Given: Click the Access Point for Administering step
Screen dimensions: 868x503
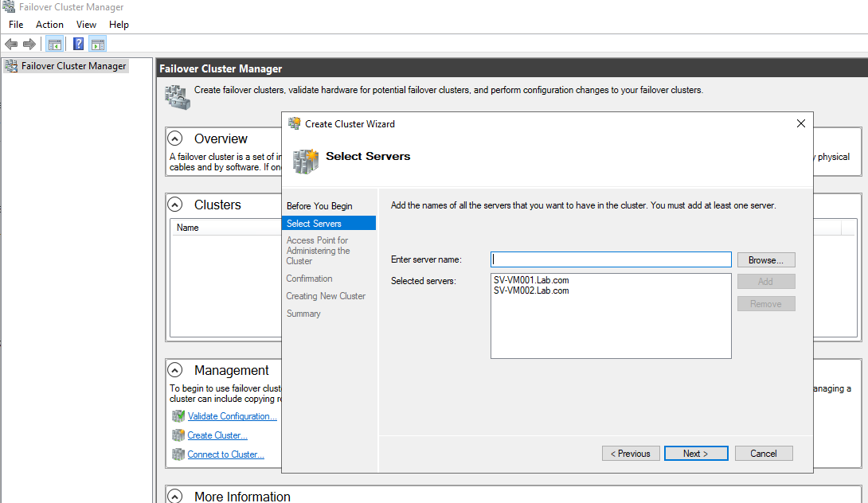Looking at the screenshot, I should [x=319, y=251].
